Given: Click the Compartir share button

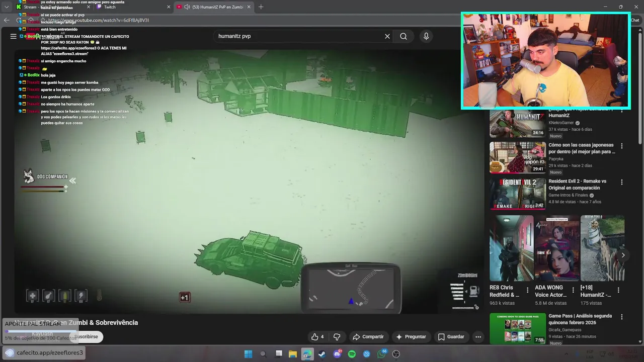Looking at the screenshot, I should pyautogui.click(x=368, y=337).
